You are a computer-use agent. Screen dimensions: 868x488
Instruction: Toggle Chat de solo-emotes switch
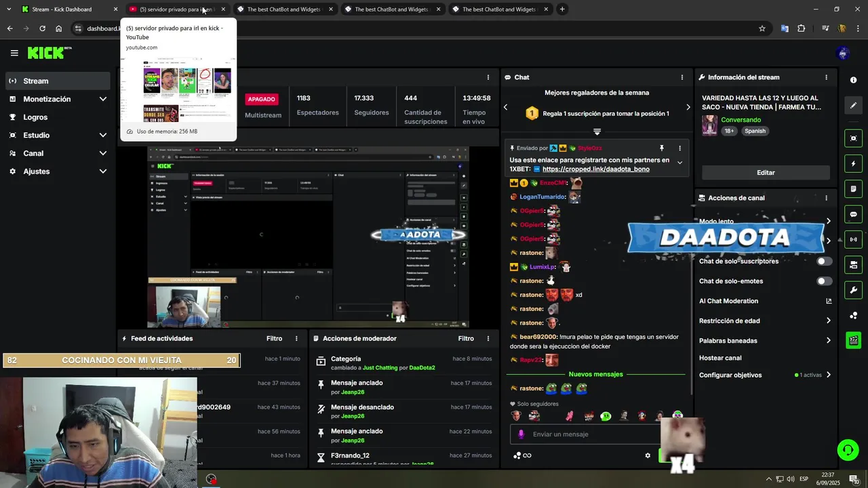(x=824, y=281)
